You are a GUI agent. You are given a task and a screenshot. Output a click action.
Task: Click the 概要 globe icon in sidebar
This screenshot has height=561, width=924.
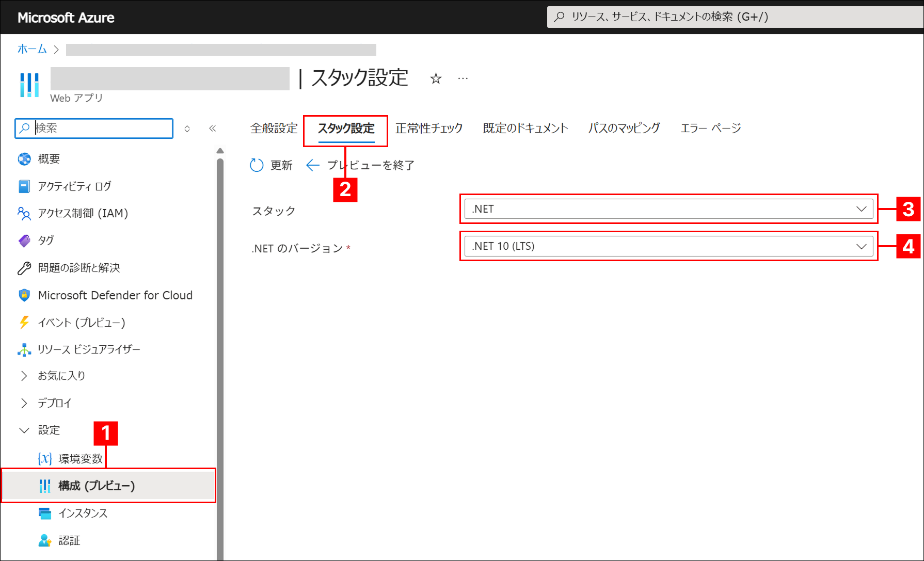(24, 159)
